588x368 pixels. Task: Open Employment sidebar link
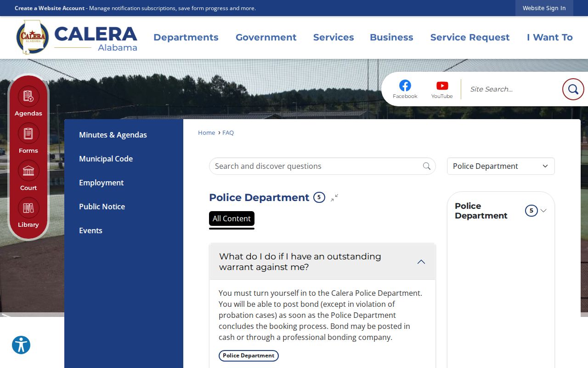101,183
